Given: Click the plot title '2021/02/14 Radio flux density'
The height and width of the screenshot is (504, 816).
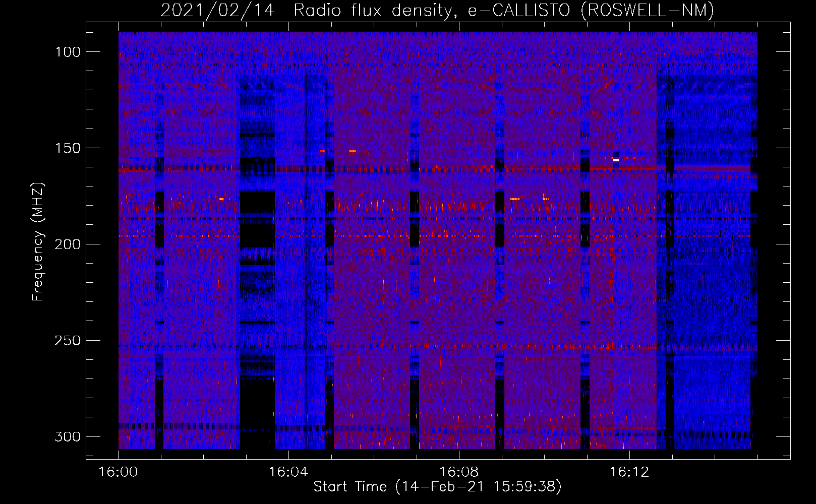Looking at the screenshot, I should tap(307, 10).
